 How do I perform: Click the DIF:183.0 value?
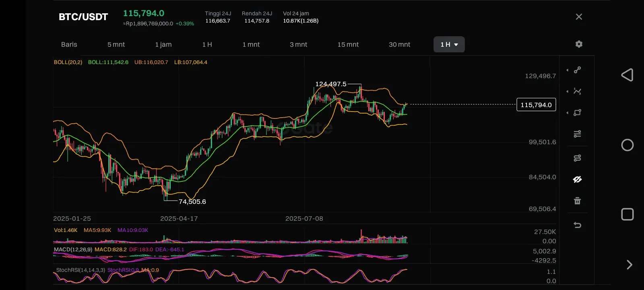click(x=141, y=250)
